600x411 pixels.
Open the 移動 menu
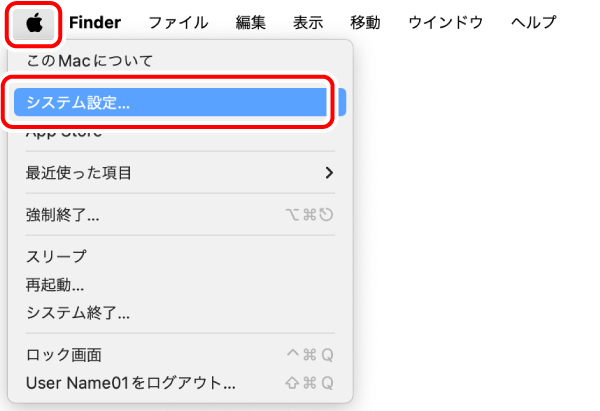tap(365, 23)
